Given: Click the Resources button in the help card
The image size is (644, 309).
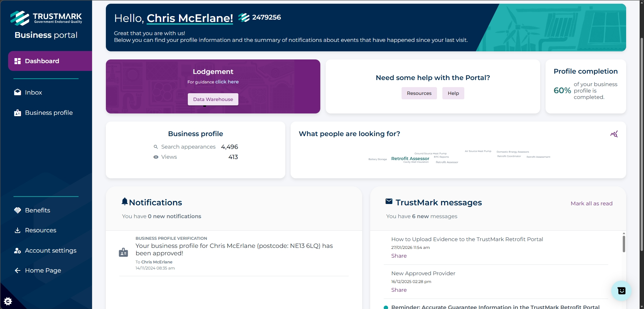Looking at the screenshot, I should click(419, 93).
